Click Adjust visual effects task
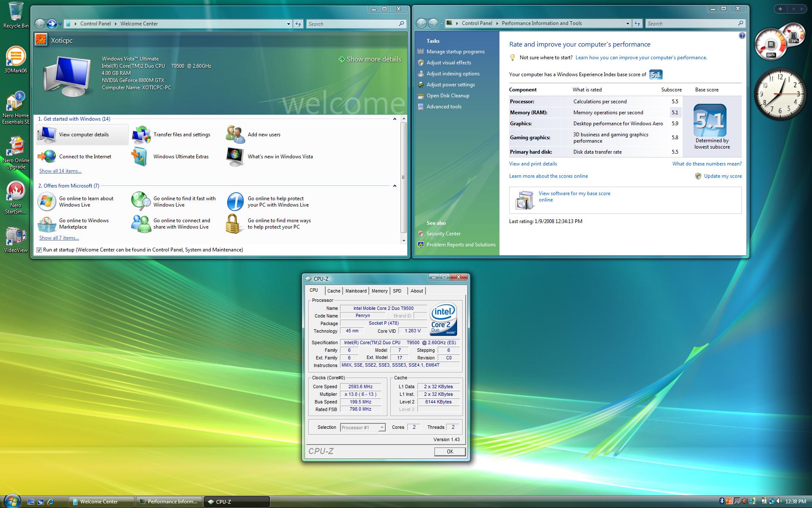Viewport: 812px width, 508px height. click(x=449, y=63)
